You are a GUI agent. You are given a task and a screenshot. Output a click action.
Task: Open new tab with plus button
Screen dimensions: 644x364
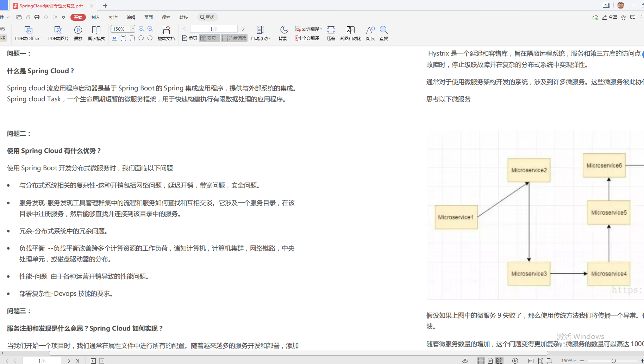pos(105,6)
